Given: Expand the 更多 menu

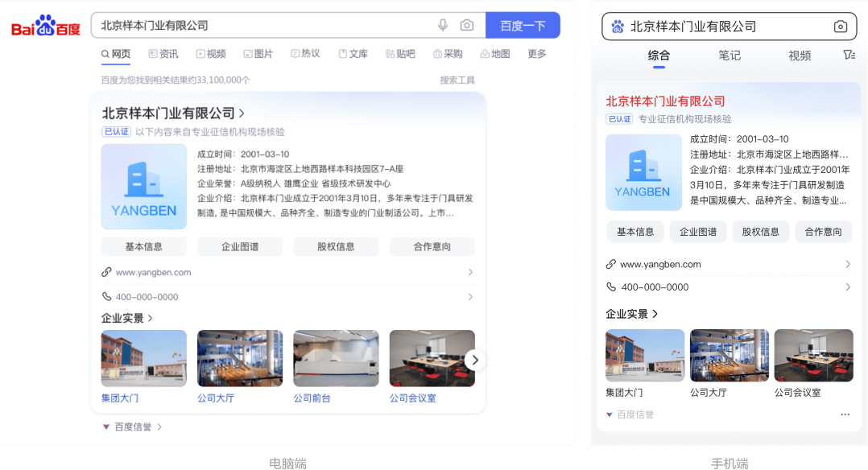Looking at the screenshot, I should pyautogui.click(x=537, y=54).
